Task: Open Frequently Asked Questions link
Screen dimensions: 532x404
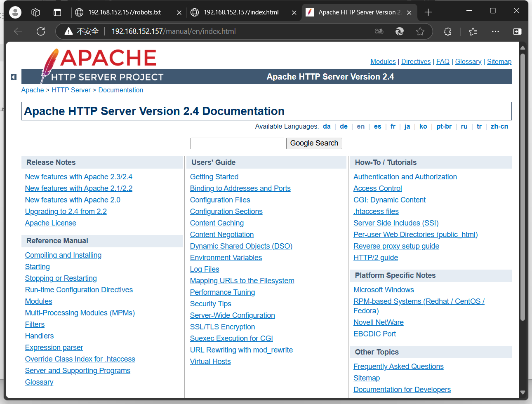Action: (398, 366)
